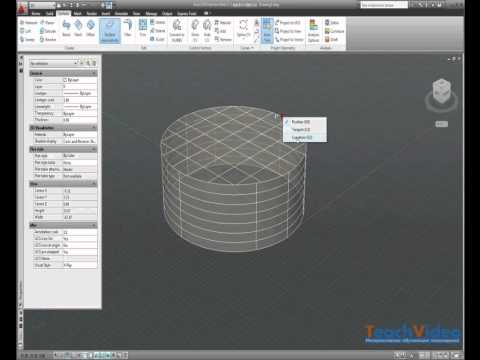This screenshot has width=480, height=360.
Task: Click the search box in the title bar
Action: coord(384,5)
